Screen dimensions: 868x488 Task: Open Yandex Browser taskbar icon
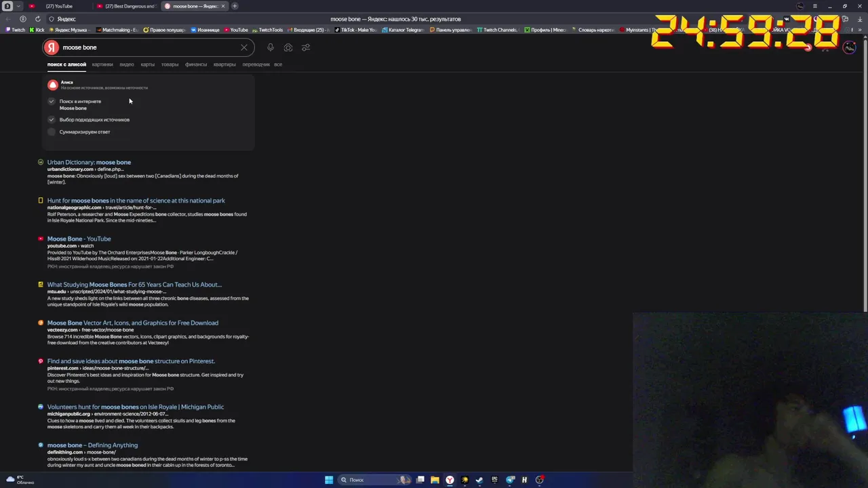click(450, 480)
